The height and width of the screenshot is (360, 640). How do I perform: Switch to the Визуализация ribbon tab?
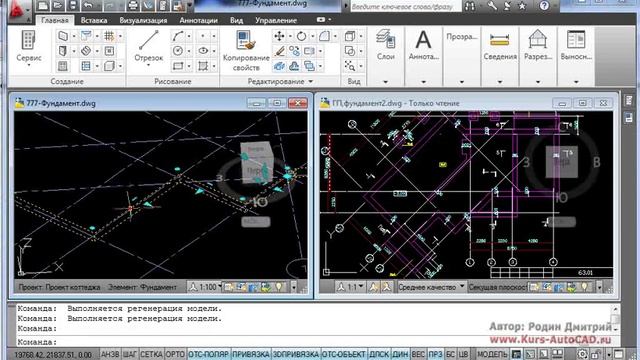[143, 20]
